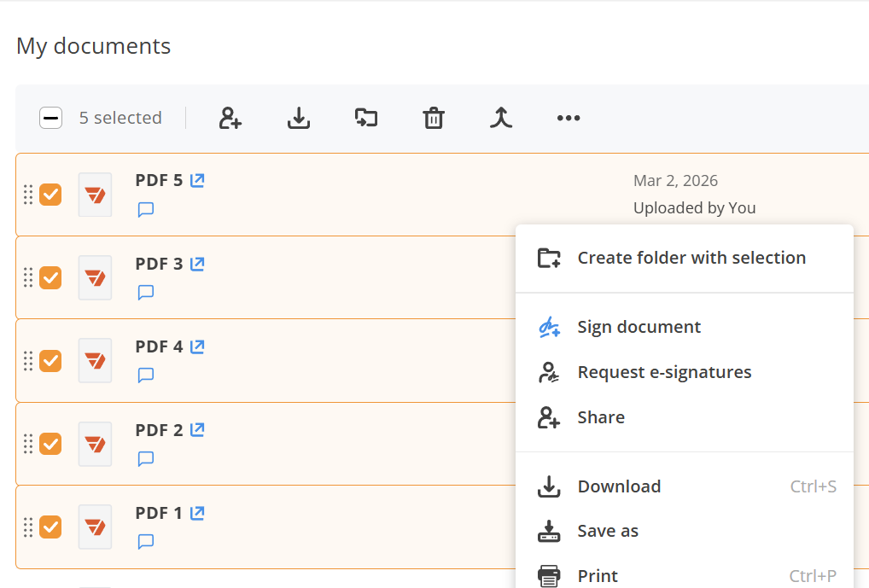This screenshot has width=869, height=588.
Task: Click the share icon in selection toolbar
Action: [x=230, y=118]
